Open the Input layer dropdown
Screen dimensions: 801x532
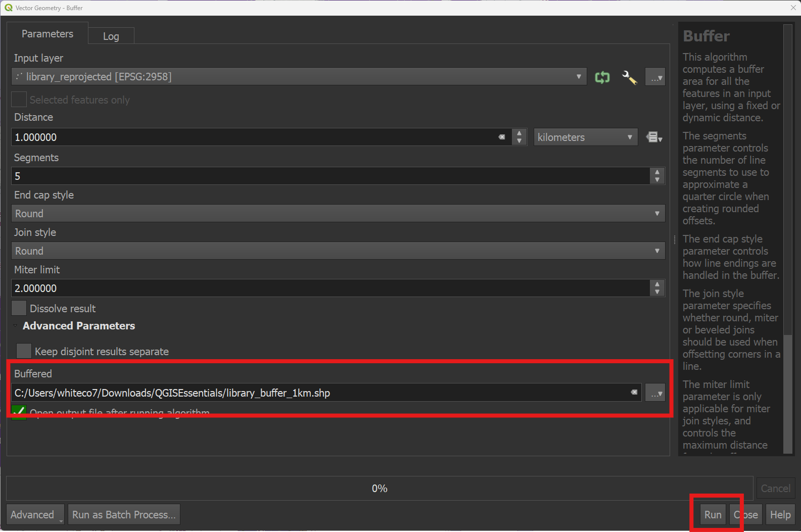[x=299, y=77]
